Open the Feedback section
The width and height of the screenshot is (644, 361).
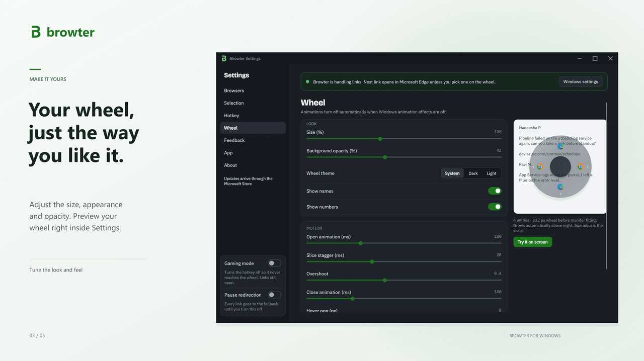[253, 140]
